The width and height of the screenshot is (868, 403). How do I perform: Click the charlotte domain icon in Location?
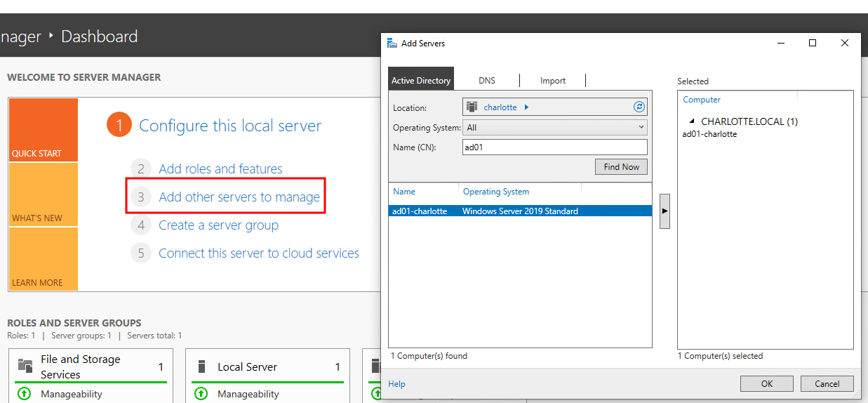(x=472, y=107)
